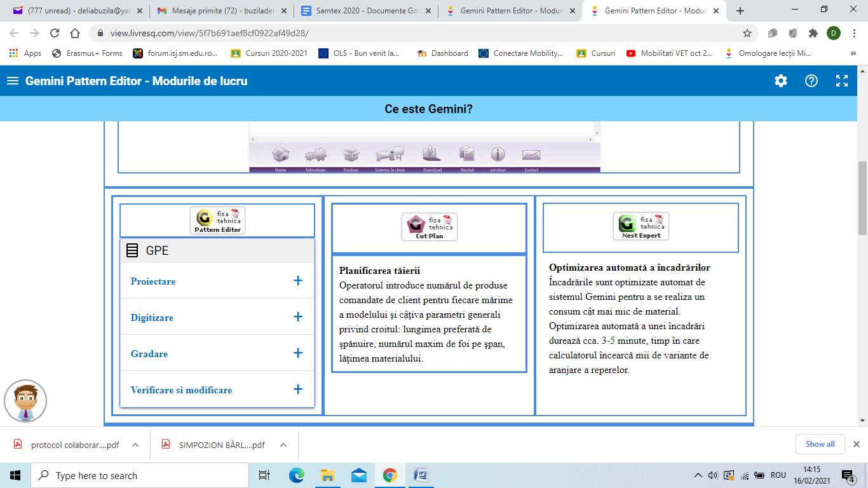Open File Explorer from the taskbar
Viewport: 868px width, 488px height.
point(327,475)
